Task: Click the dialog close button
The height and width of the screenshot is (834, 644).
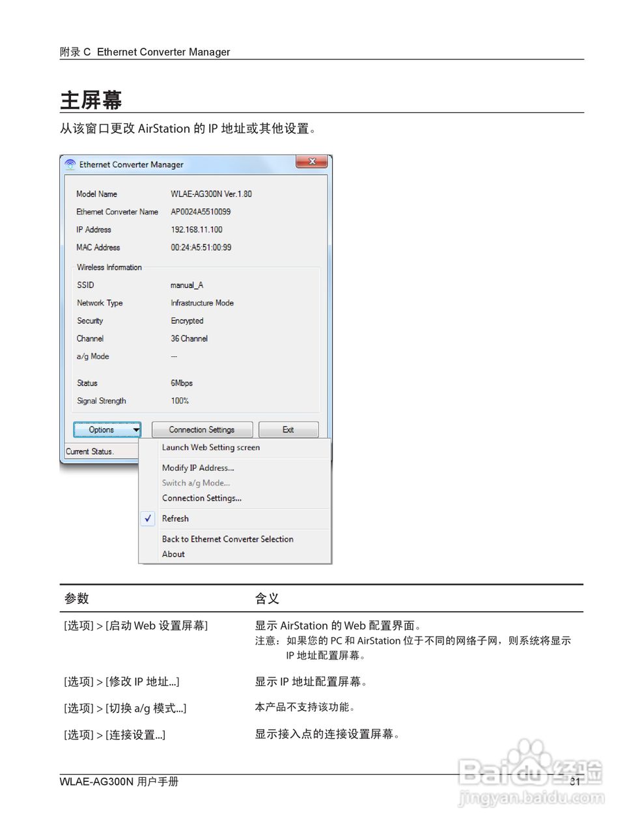Action: pos(311,162)
